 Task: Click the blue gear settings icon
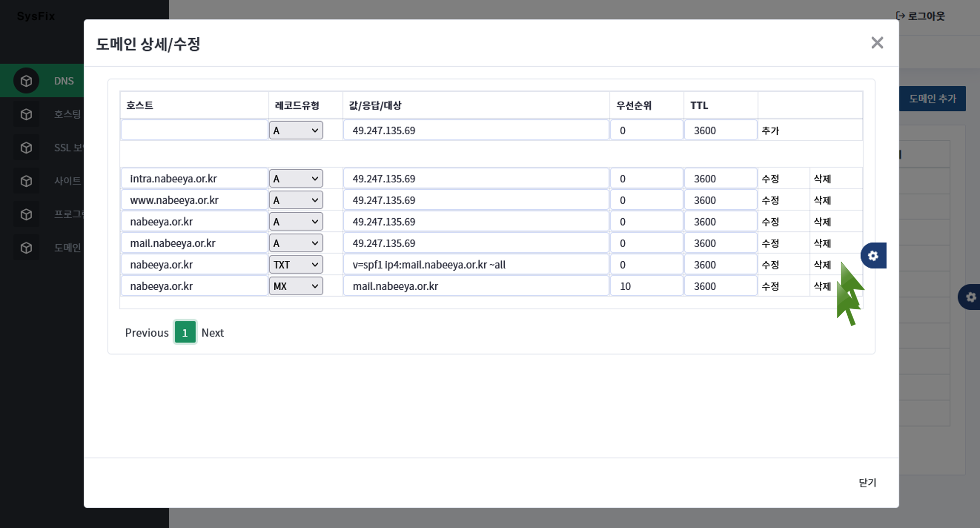pos(873,255)
